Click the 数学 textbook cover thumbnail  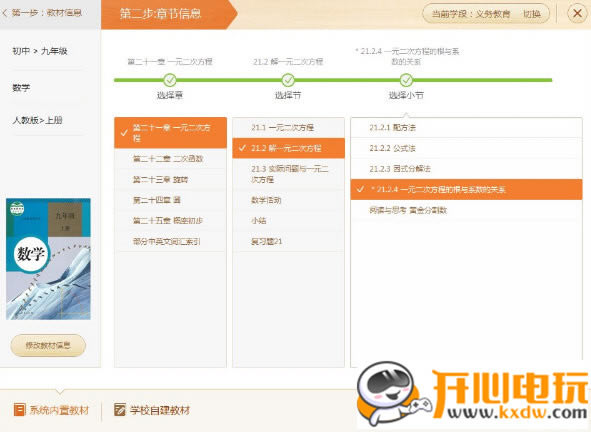point(48,259)
